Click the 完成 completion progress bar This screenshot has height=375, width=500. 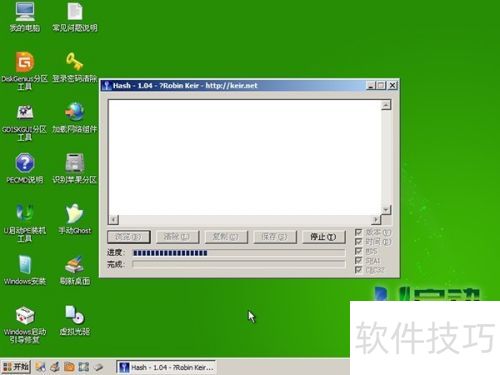(239, 264)
